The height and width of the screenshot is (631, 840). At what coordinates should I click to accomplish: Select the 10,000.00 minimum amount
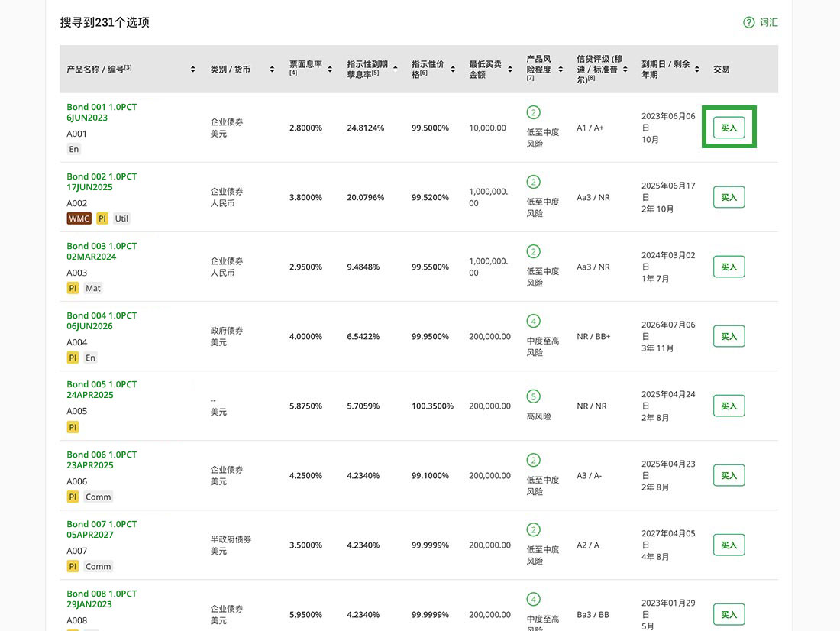click(x=487, y=128)
